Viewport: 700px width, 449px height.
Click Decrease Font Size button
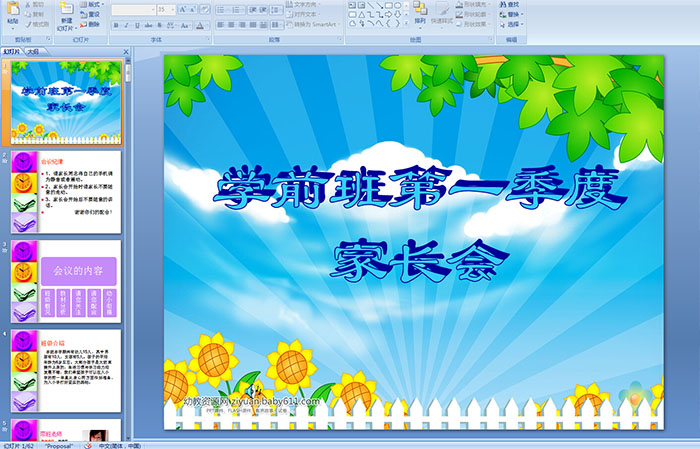click(193, 9)
